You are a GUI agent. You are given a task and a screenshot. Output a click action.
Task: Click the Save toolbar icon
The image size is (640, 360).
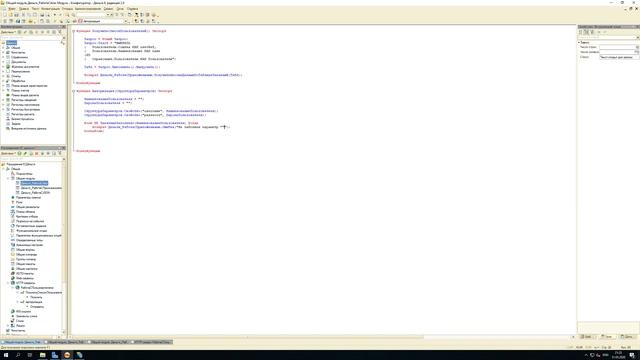pos(17,15)
